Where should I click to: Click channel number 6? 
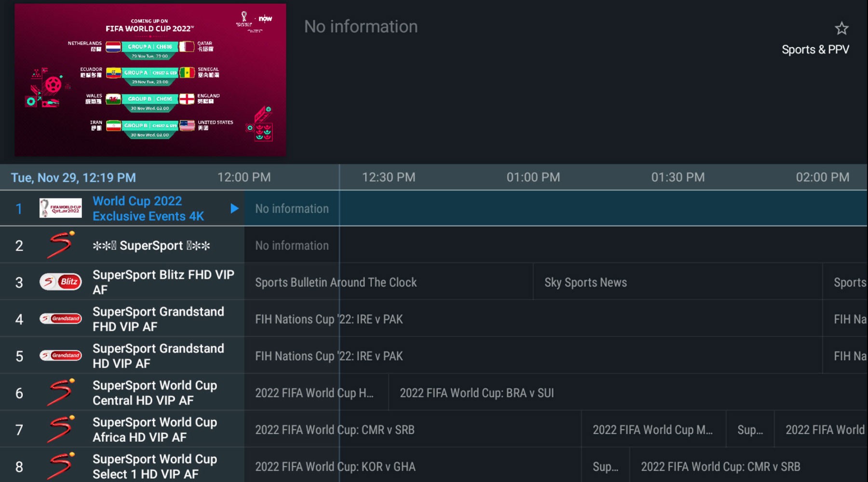[19, 393]
